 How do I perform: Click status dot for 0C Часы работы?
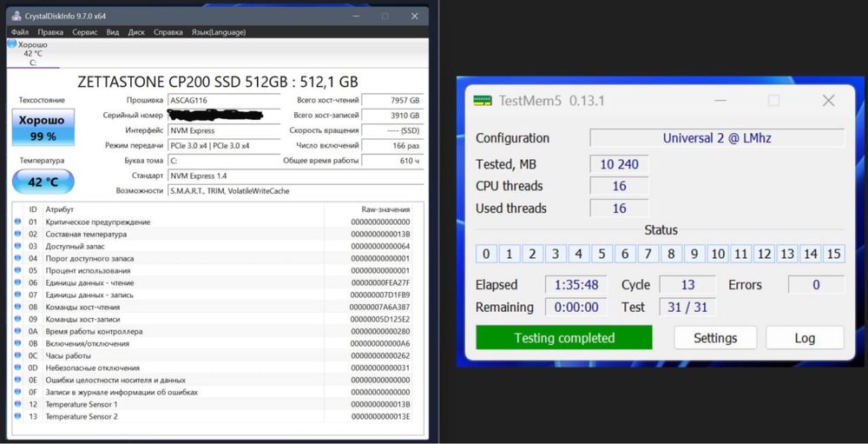17,356
